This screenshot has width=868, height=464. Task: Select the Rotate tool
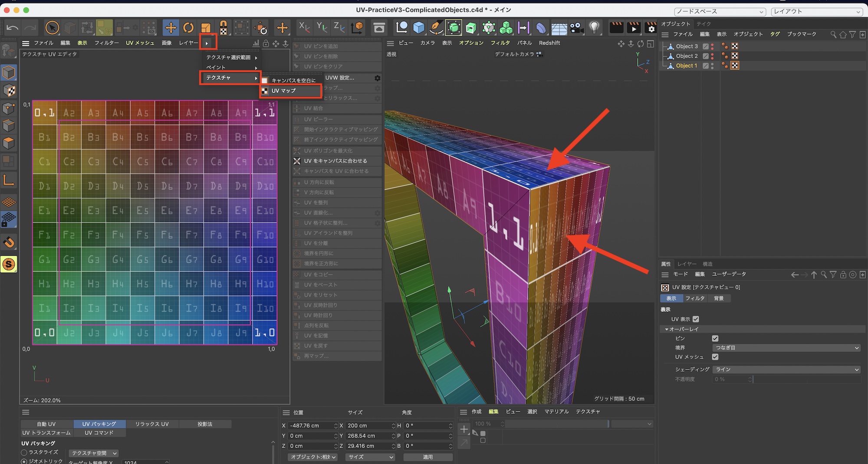click(x=188, y=28)
